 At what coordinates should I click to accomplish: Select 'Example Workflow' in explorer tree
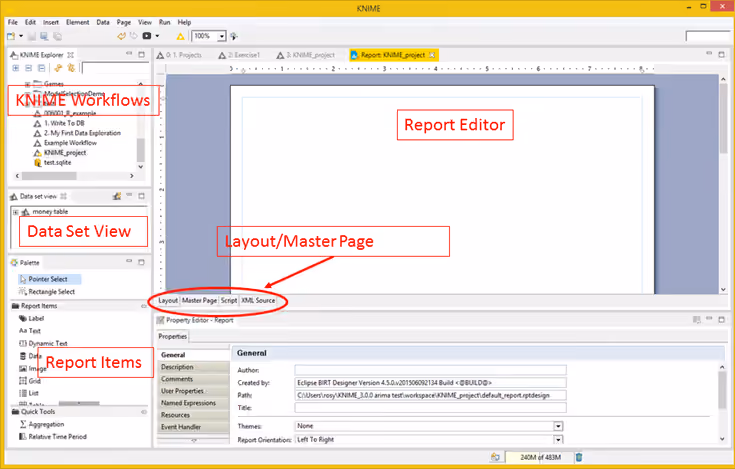(70, 143)
